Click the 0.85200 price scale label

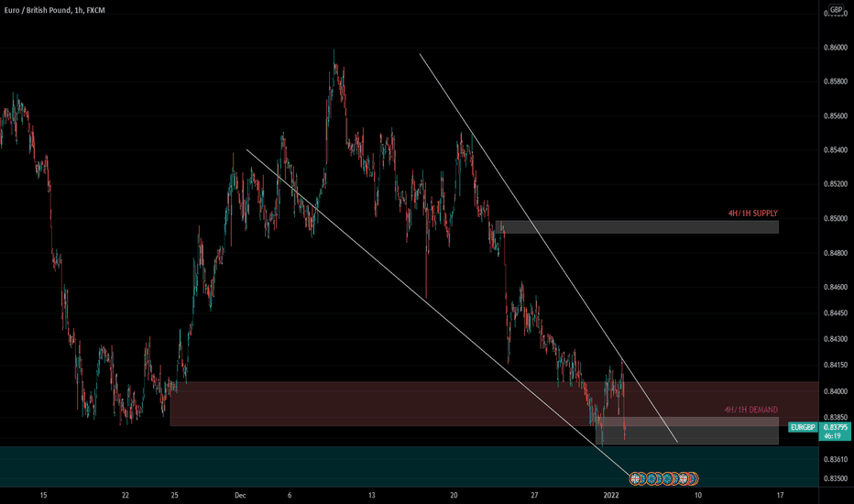(x=836, y=184)
